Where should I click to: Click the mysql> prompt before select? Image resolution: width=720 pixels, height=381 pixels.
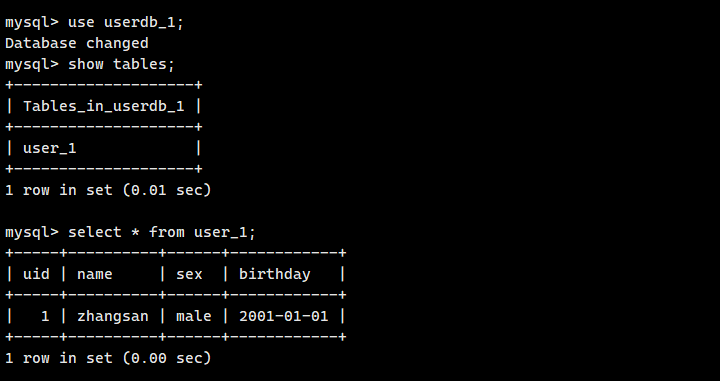coord(32,232)
